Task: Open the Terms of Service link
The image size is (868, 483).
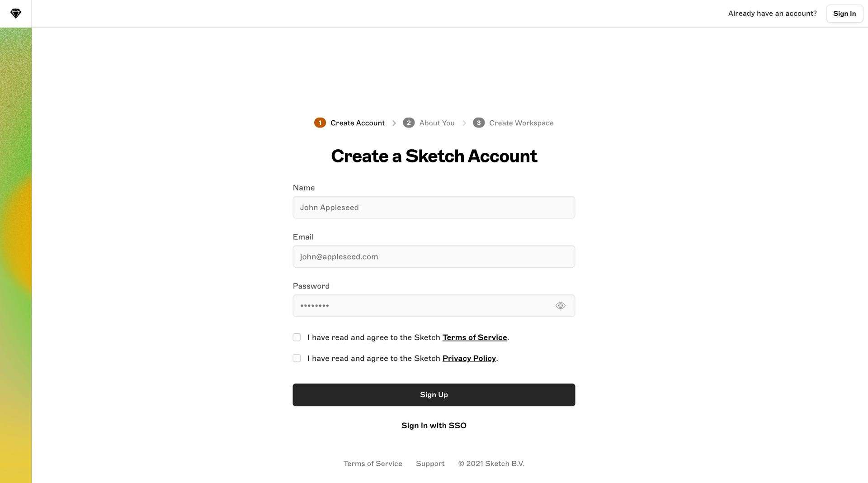Action: pyautogui.click(x=474, y=337)
